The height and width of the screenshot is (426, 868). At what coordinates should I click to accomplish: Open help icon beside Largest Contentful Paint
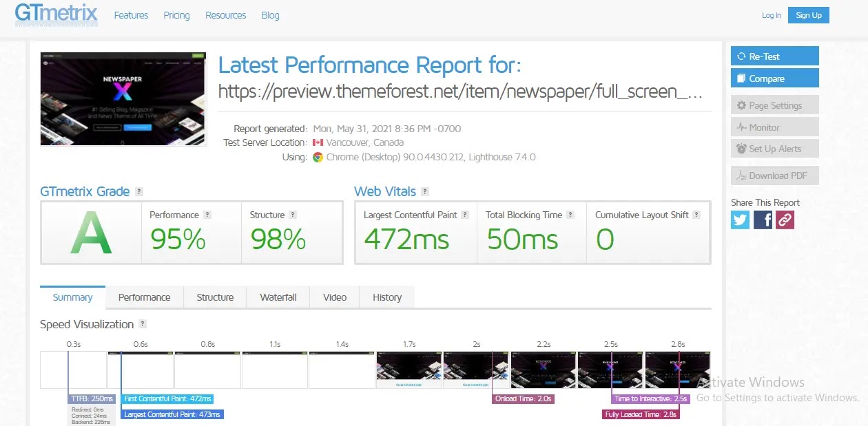465,215
